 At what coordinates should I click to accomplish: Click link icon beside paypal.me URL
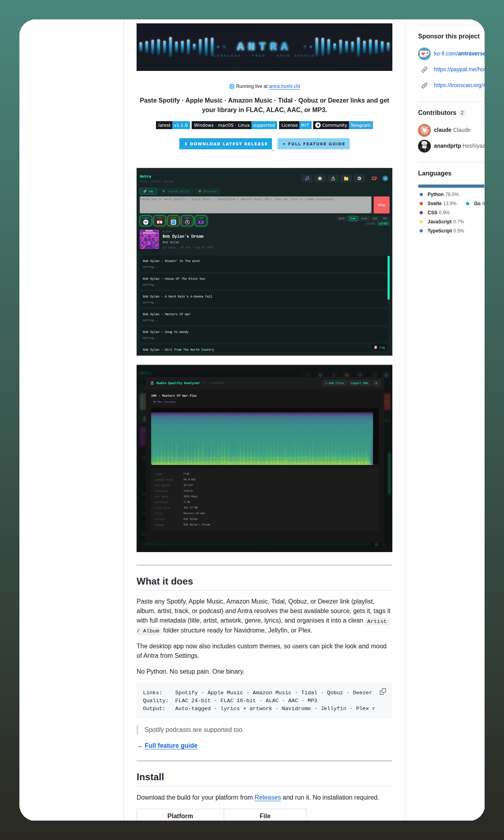[x=424, y=70]
